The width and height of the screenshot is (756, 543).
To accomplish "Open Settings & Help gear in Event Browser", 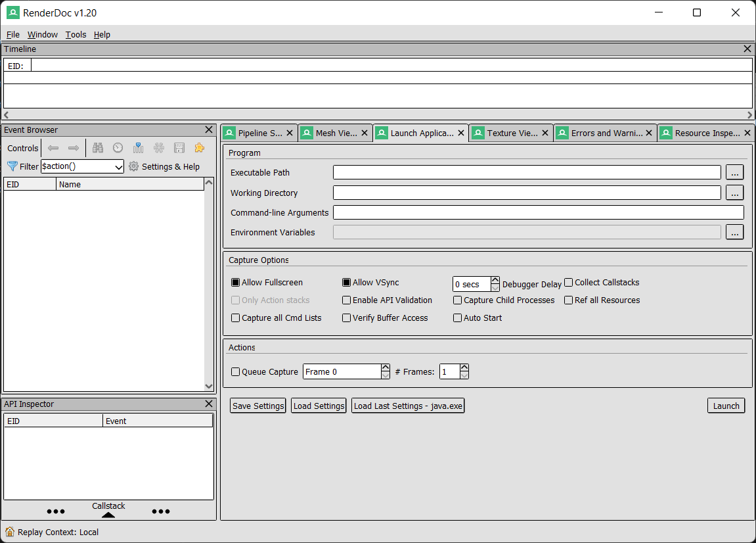I will click(x=134, y=166).
